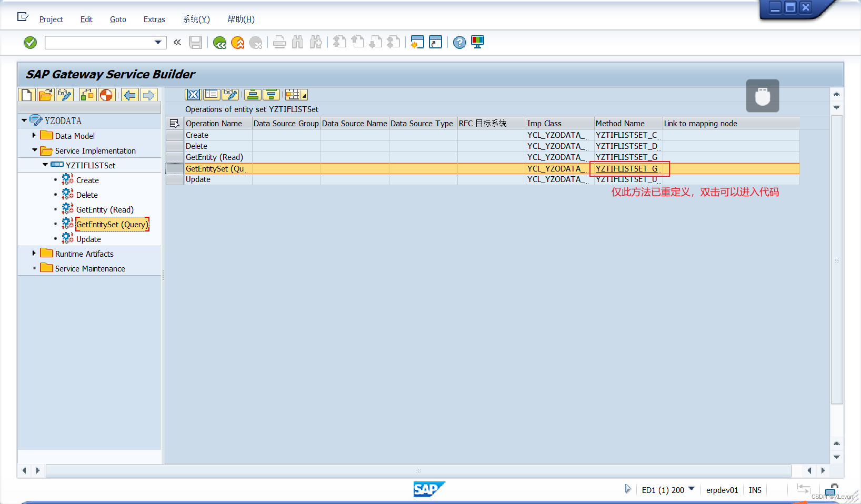The image size is (861, 504).
Task: Click the Last Page icon
Action: click(x=394, y=43)
